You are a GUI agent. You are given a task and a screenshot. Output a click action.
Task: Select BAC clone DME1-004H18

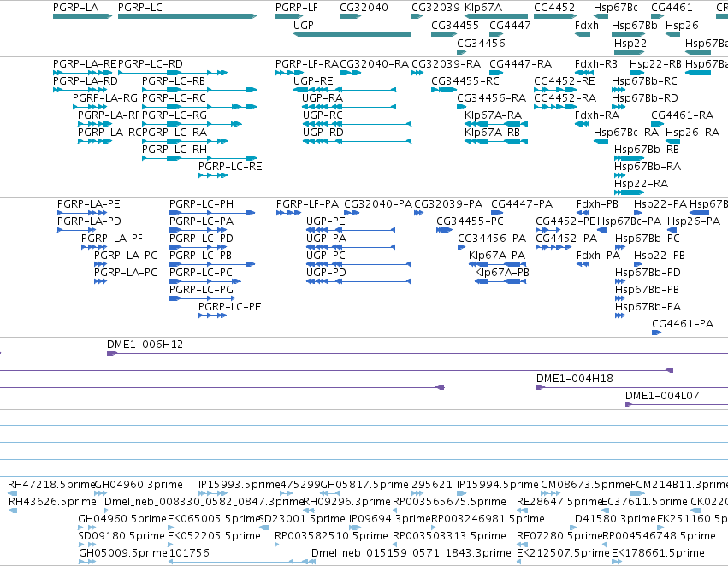(x=632, y=387)
